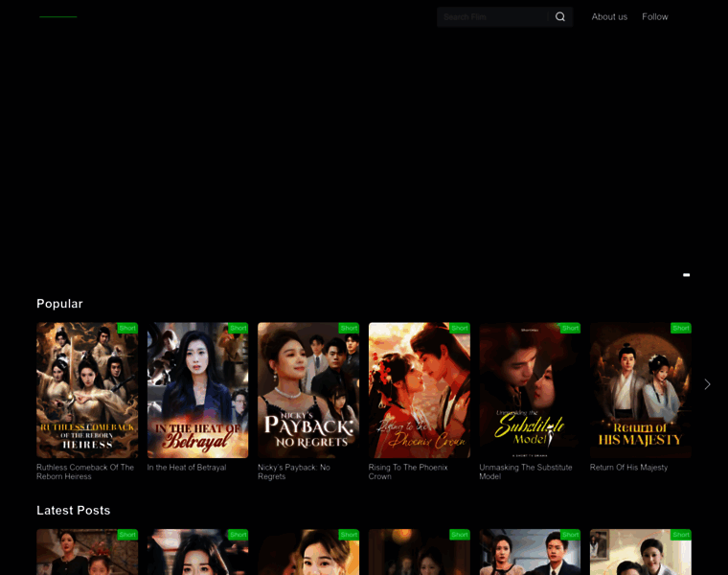Screen dimensions: 728x575
Task: Click title text Ruthless Comeback Of The Reborn Heiress
Action: pos(85,471)
